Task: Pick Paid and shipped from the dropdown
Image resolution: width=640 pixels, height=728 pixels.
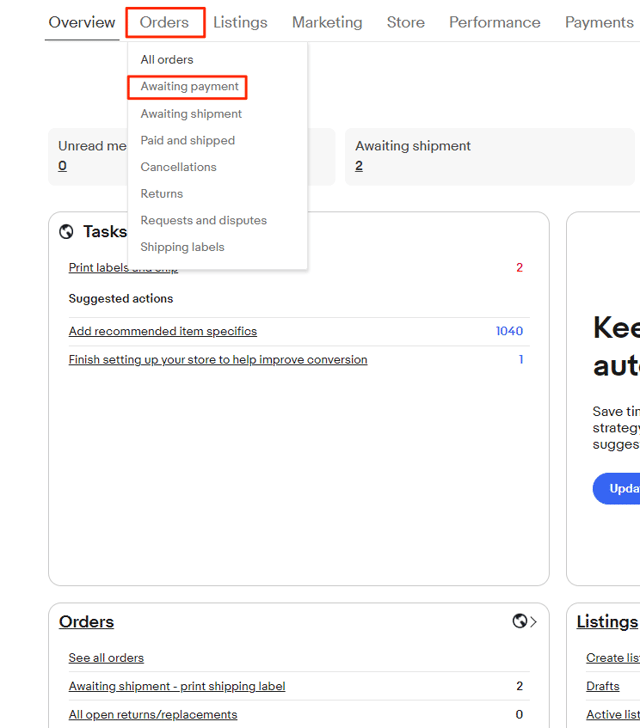Action: click(187, 141)
